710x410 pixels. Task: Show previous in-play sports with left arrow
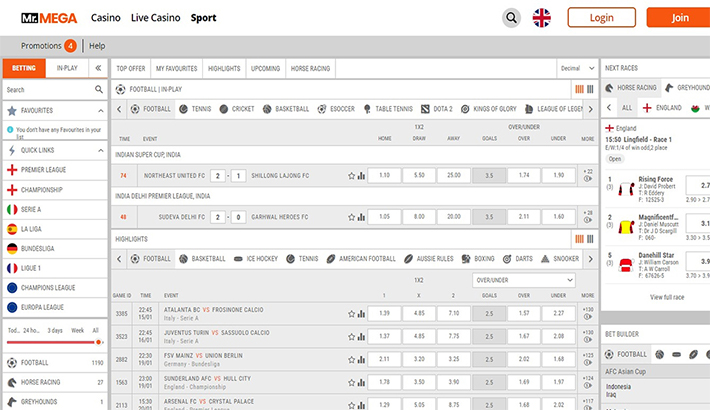pos(119,109)
